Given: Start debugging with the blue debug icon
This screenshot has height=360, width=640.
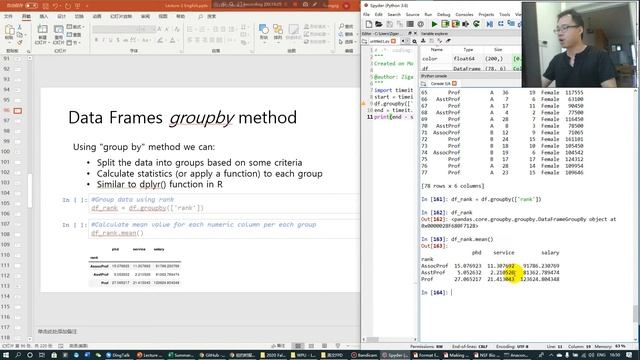Looking at the screenshot, I should (489, 24).
